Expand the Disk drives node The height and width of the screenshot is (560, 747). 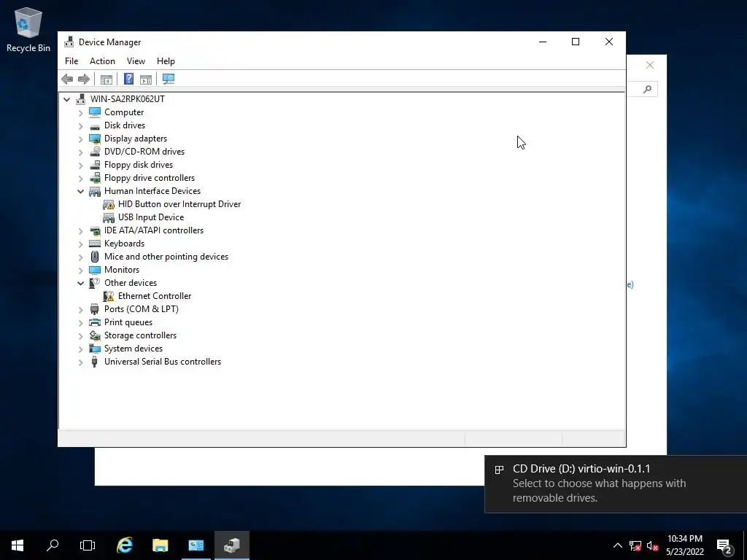click(80, 125)
